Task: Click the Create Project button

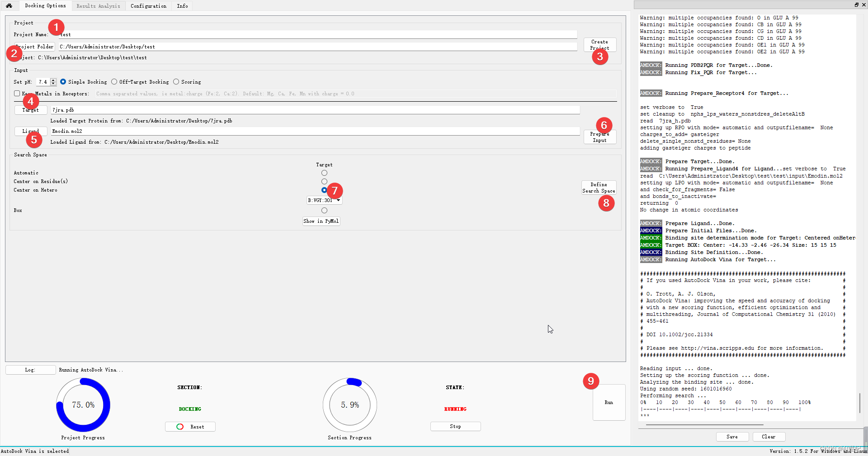Action: [x=600, y=45]
